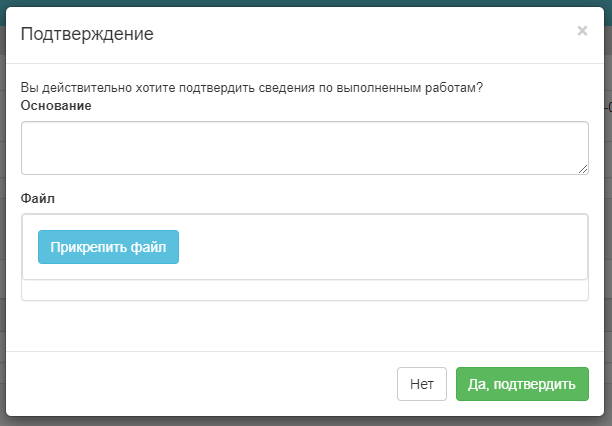The height and width of the screenshot is (426, 612).
Task: Click empty space right of Прикрепить файл
Action: tap(382, 247)
